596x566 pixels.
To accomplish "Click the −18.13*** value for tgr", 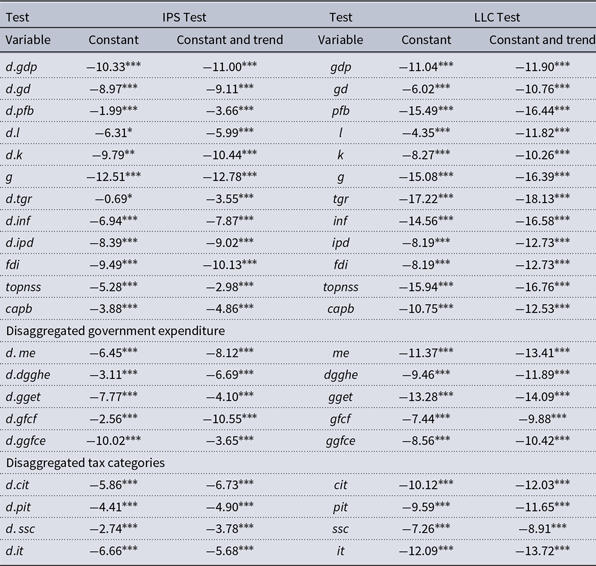I will [542, 199].
